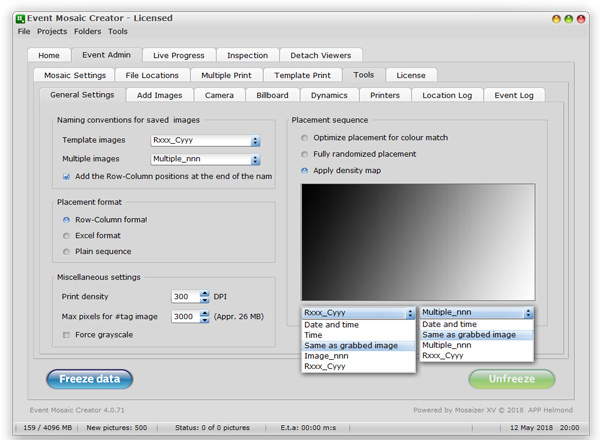600x440 pixels.
Task: Choose Rxxx_Cyyy entry in right list
Action: tap(477, 355)
